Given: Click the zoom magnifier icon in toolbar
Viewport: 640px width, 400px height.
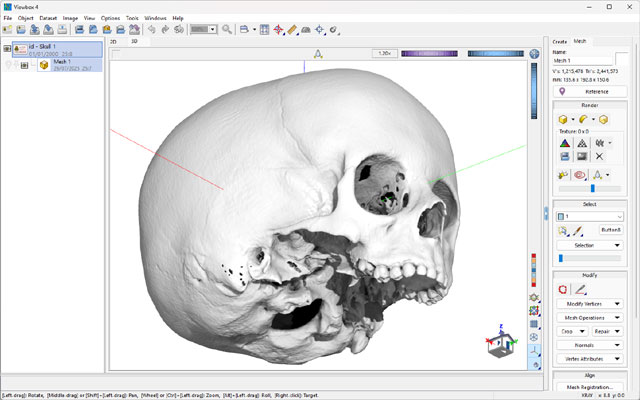Looking at the screenshot, I should point(228,30).
